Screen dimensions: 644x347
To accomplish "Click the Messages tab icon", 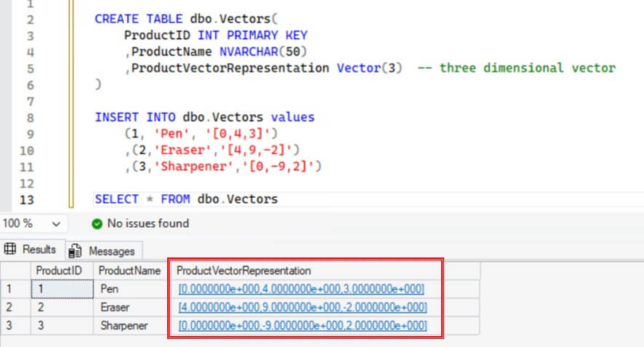I will [x=74, y=251].
